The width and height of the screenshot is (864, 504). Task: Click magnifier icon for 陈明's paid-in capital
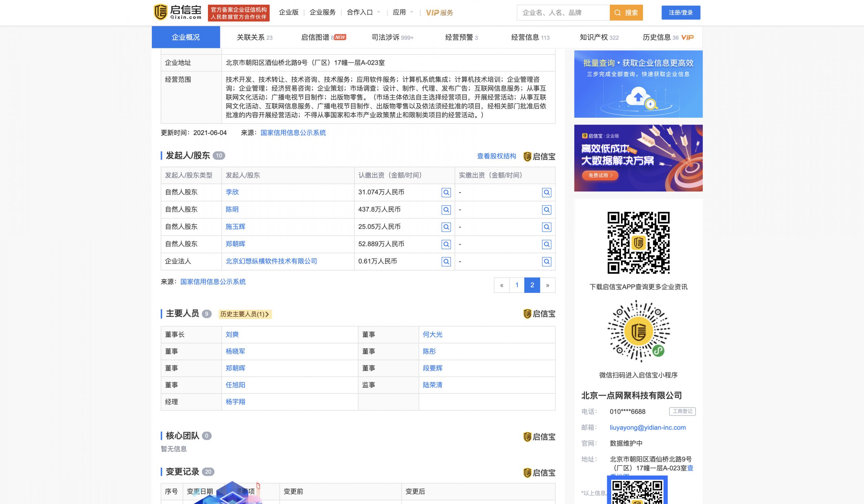[x=546, y=210]
